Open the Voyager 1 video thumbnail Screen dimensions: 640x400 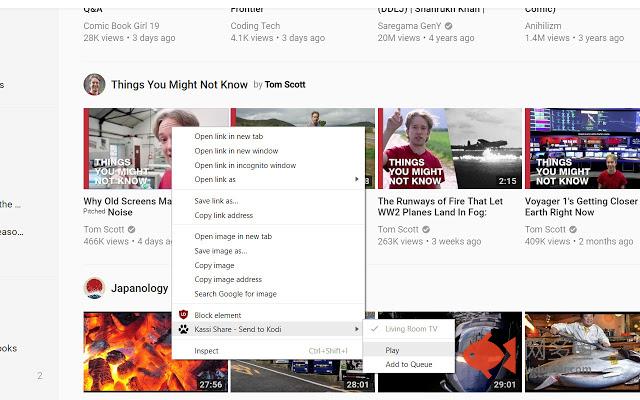click(x=582, y=148)
